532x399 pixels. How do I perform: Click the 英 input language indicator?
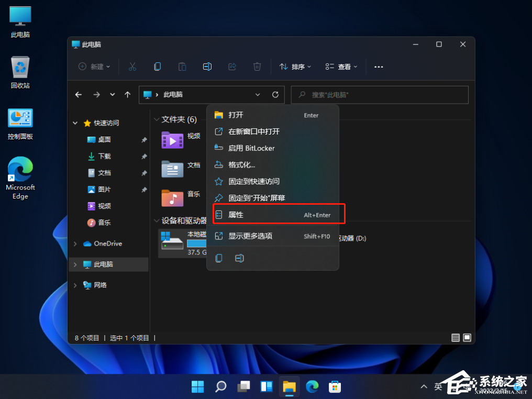pos(438,386)
